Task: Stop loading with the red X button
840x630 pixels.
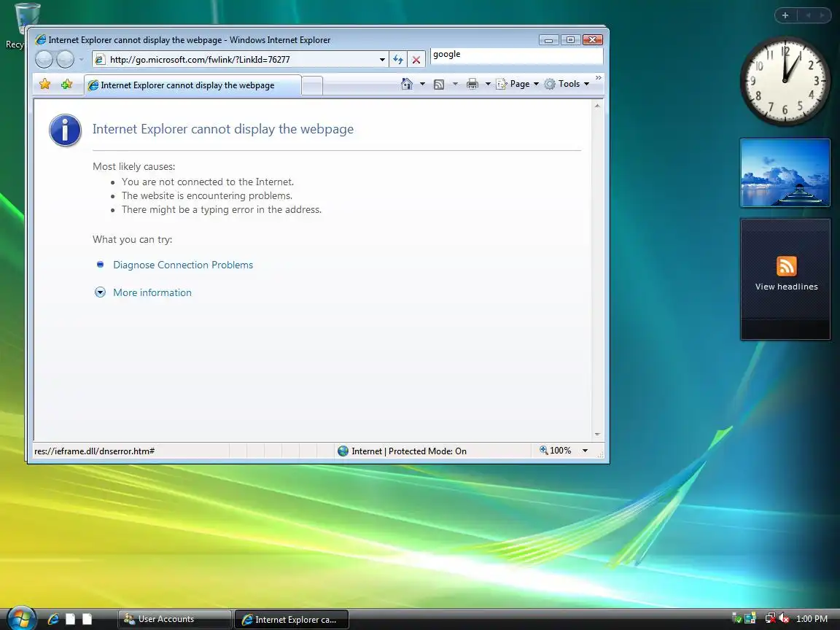Action: 416,60
